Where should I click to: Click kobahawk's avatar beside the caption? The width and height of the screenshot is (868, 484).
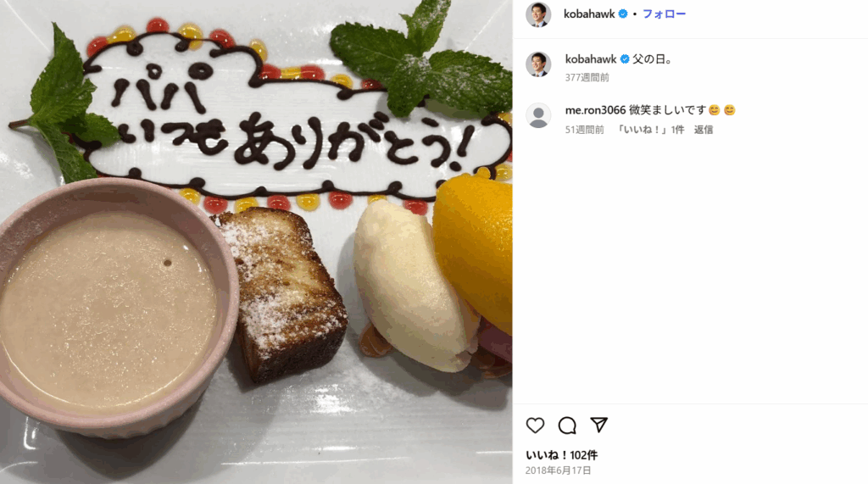[x=538, y=64]
